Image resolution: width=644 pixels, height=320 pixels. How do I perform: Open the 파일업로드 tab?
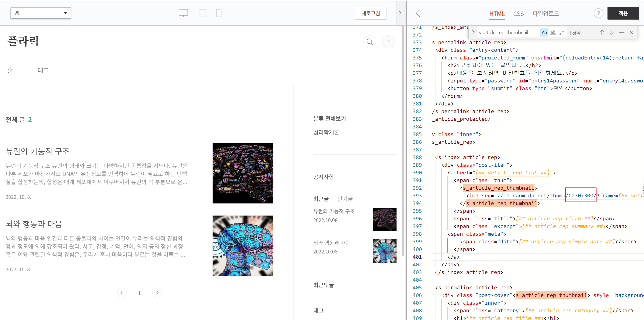(x=546, y=14)
